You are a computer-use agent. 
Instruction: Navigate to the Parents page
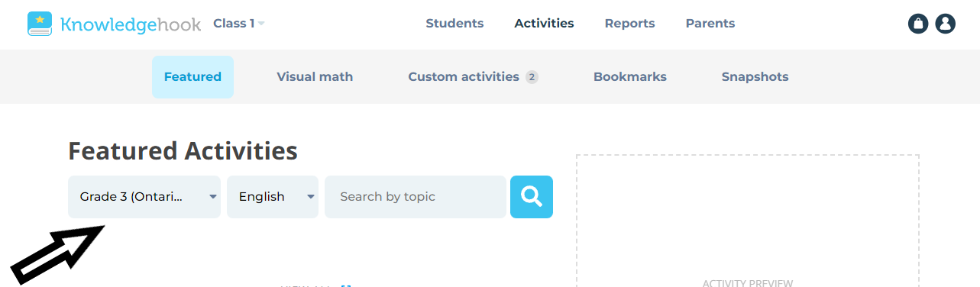coord(710,24)
